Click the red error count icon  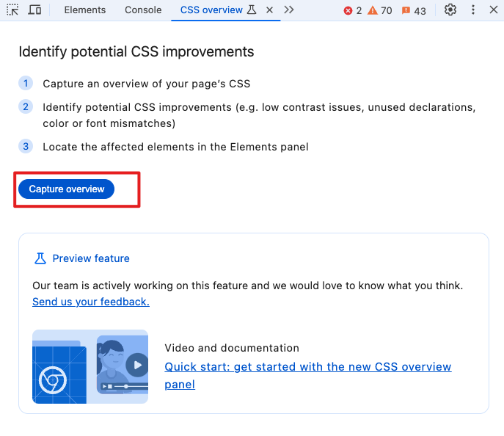[348, 11]
